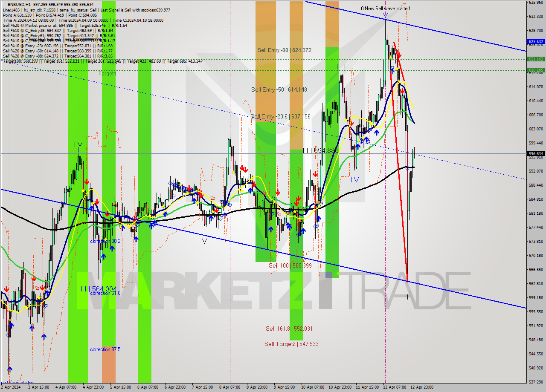Image resolution: width=546 pixels, height=392 pixels.
Task: Click the 'Sell 100 | 568.399' label
Action: [290, 266]
